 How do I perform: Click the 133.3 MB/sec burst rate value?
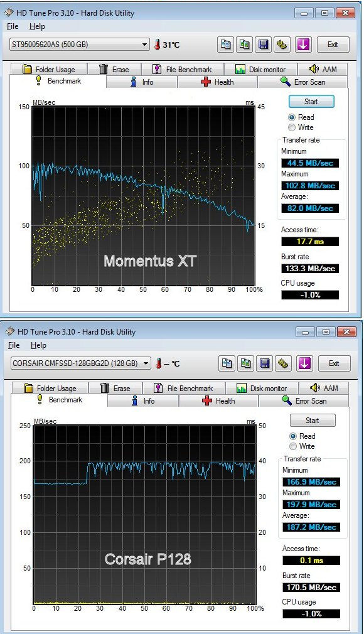[x=310, y=268]
